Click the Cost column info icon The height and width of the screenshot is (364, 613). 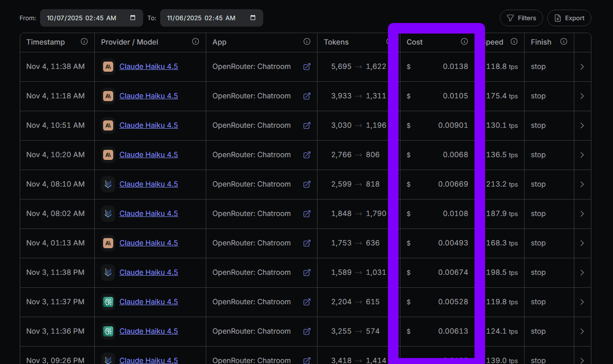click(464, 42)
